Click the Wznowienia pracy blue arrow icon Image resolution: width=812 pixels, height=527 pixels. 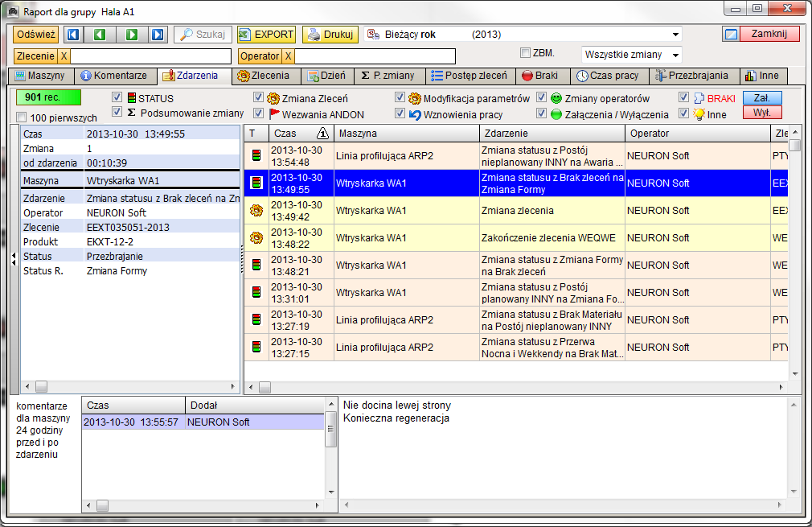[415, 114]
